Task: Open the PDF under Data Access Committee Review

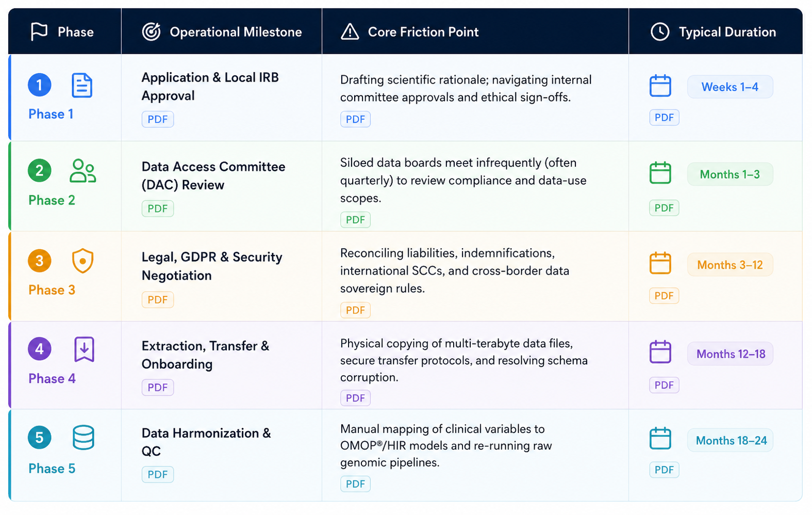Action: tap(158, 208)
